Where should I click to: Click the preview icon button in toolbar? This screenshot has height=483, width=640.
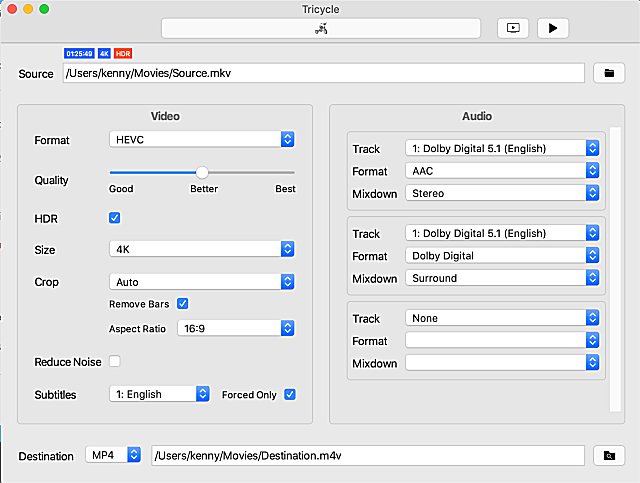pyautogui.click(x=512, y=28)
